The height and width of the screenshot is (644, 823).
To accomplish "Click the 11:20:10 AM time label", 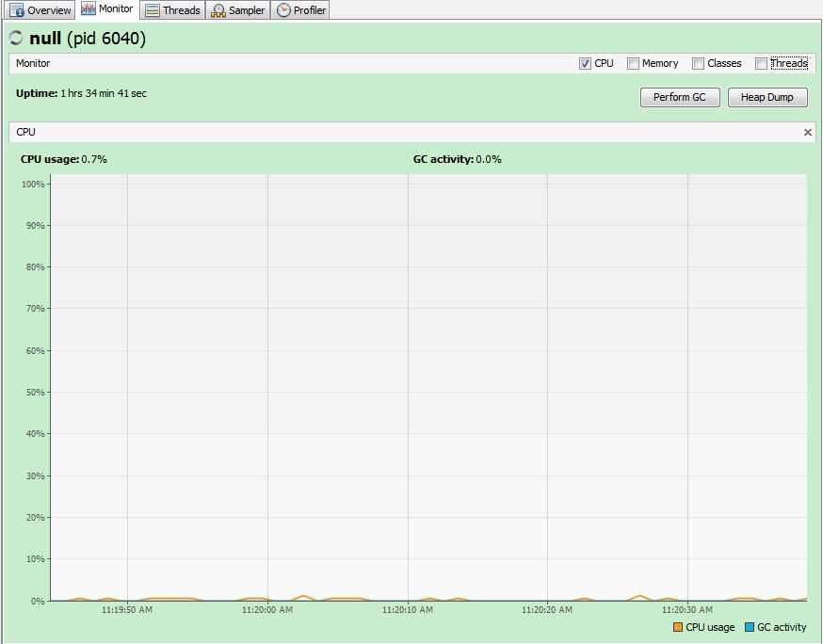I will coord(408,610).
